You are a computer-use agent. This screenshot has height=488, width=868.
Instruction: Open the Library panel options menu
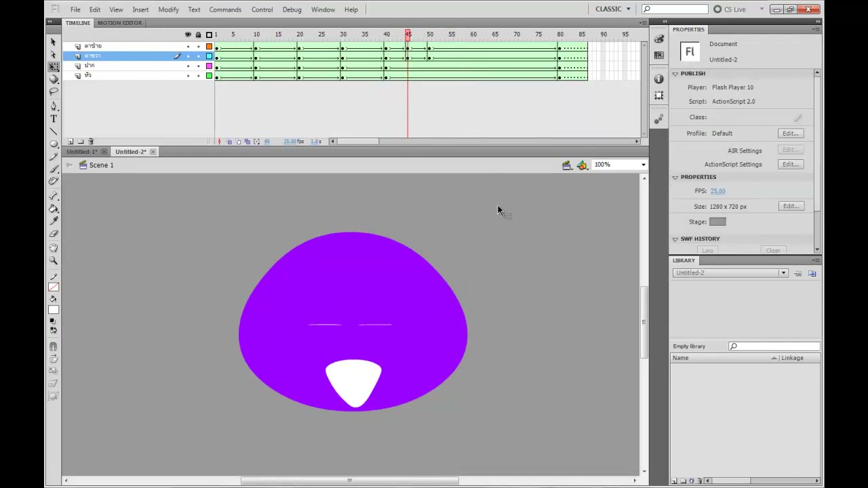[816, 261]
